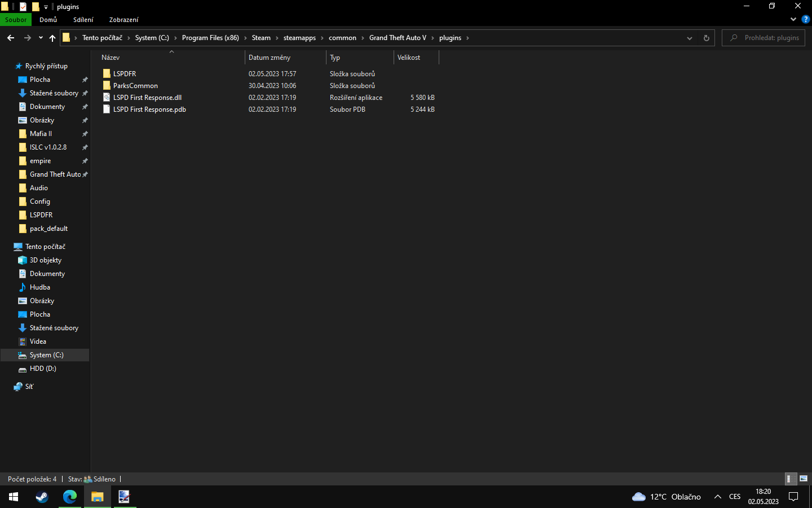Refresh the plugins folder view
The width and height of the screenshot is (812, 508).
pyautogui.click(x=706, y=38)
